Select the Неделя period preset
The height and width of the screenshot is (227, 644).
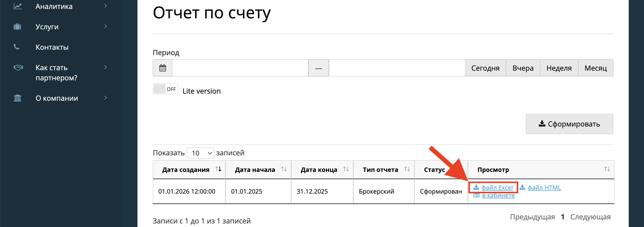559,68
